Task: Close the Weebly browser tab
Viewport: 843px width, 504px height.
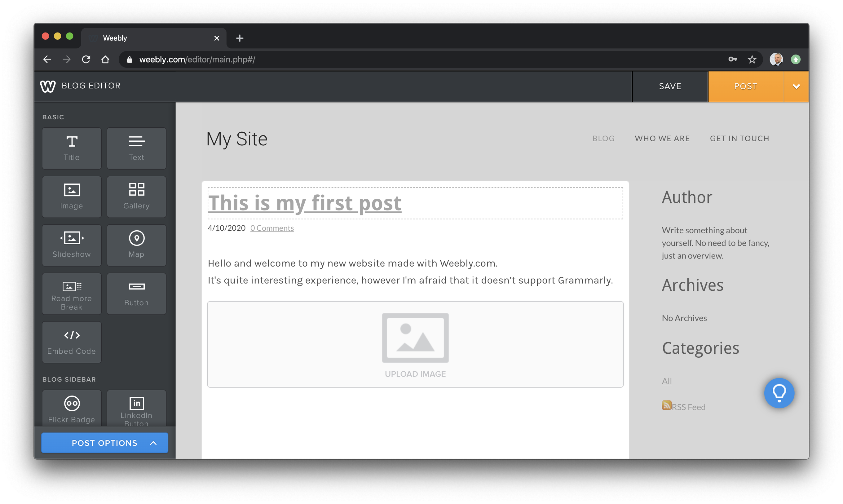Action: (x=217, y=38)
